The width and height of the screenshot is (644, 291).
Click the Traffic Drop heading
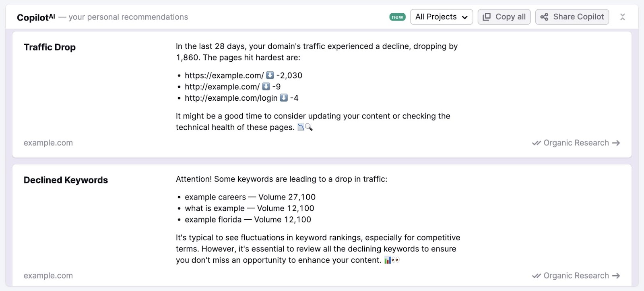[x=50, y=47]
